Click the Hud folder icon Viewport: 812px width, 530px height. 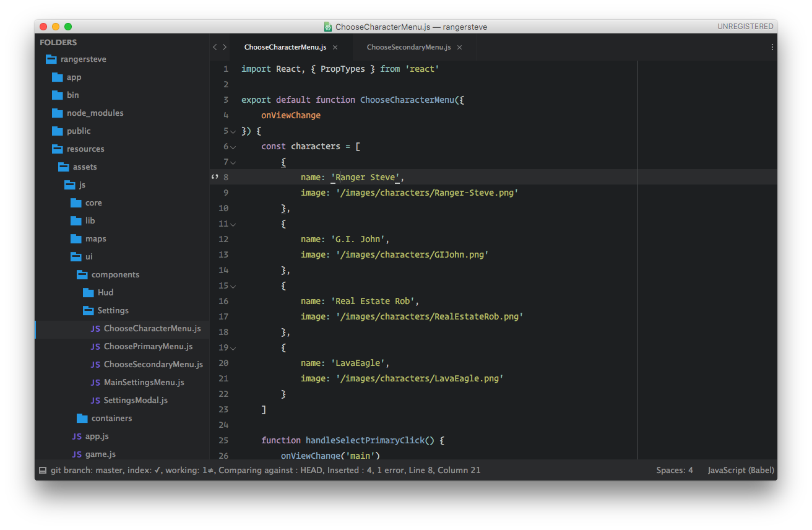pyautogui.click(x=89, y=293)
